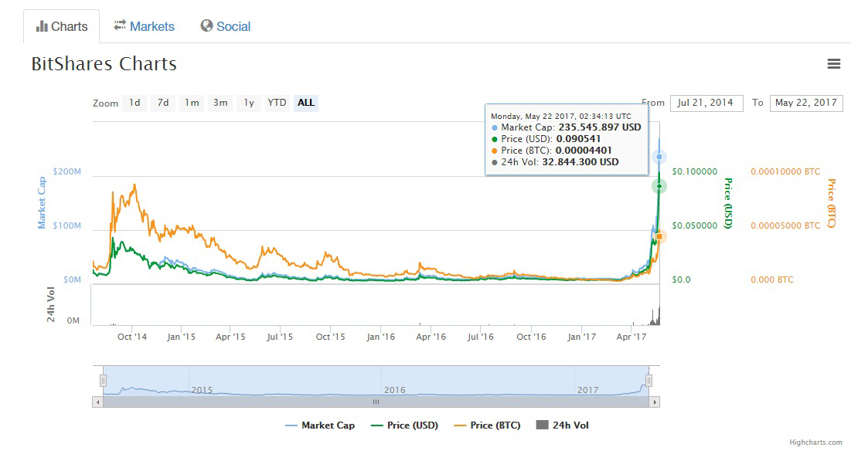Open the chart hamburger menu icon
Screen dimensions: 868x461
coord(834,64)
